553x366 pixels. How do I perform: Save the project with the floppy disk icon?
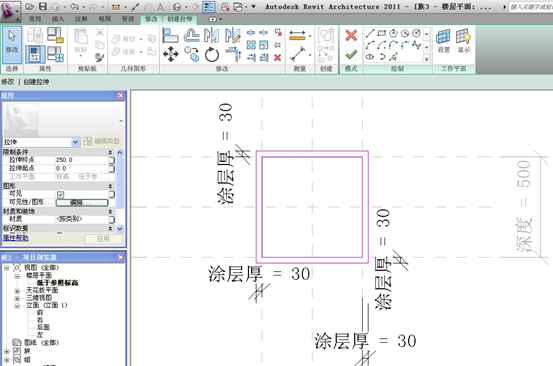(x=43, y=6)
